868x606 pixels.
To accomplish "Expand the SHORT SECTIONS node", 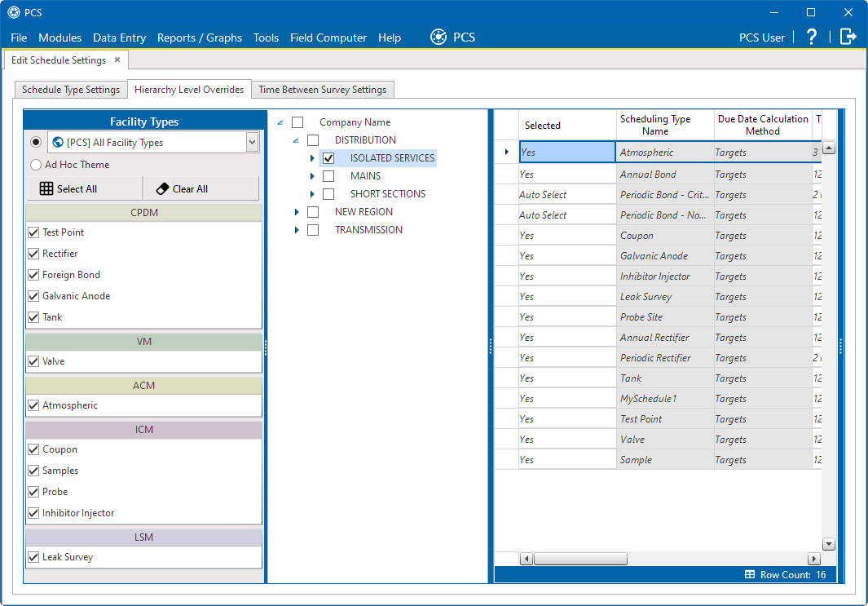I will [312, 194].
